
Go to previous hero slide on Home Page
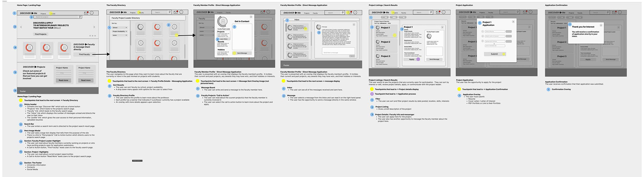[21, 27]
